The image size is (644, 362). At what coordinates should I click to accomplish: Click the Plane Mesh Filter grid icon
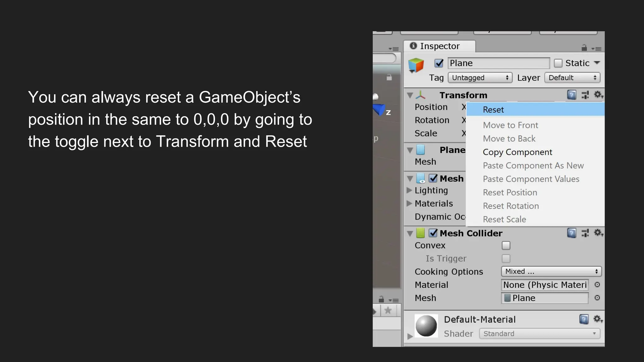coord(421,150)
